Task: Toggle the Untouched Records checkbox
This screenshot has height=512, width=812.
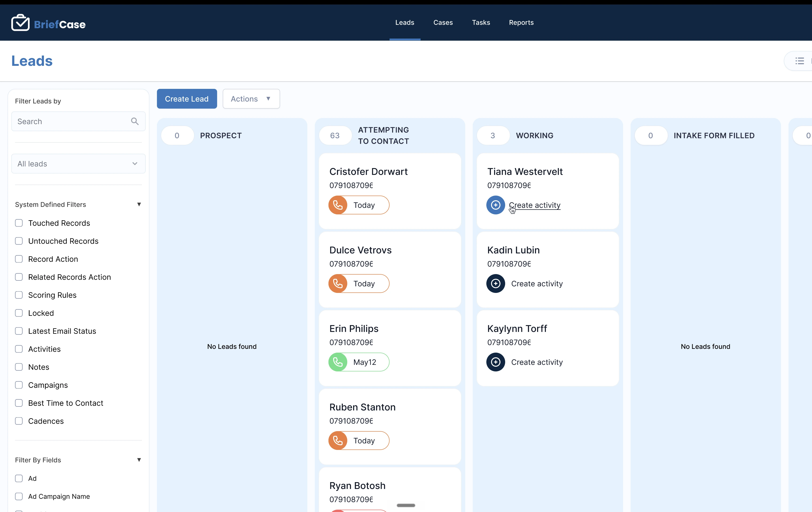Action: point(19,241)
